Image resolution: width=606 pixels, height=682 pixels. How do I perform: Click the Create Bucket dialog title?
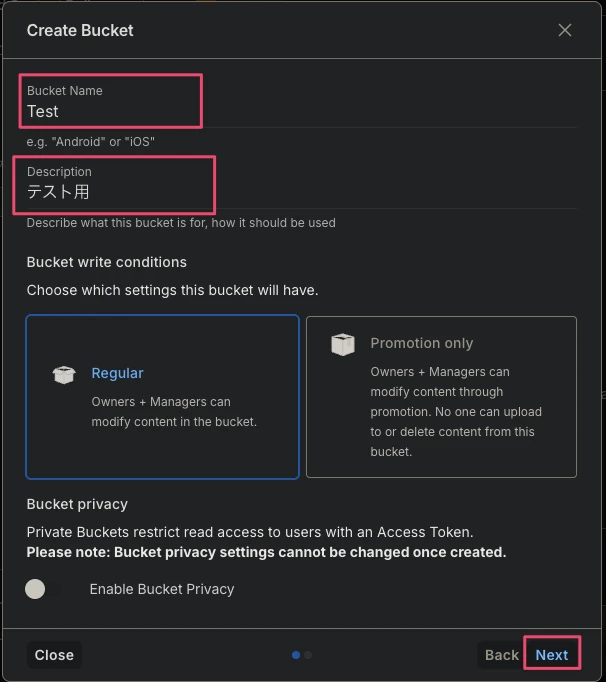(x=80, y=30)
